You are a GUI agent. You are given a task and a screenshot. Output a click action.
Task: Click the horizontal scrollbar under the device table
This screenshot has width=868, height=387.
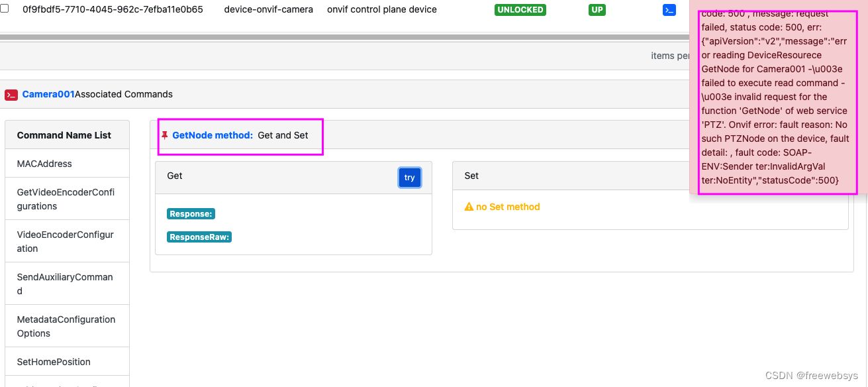tap(344, 38)
